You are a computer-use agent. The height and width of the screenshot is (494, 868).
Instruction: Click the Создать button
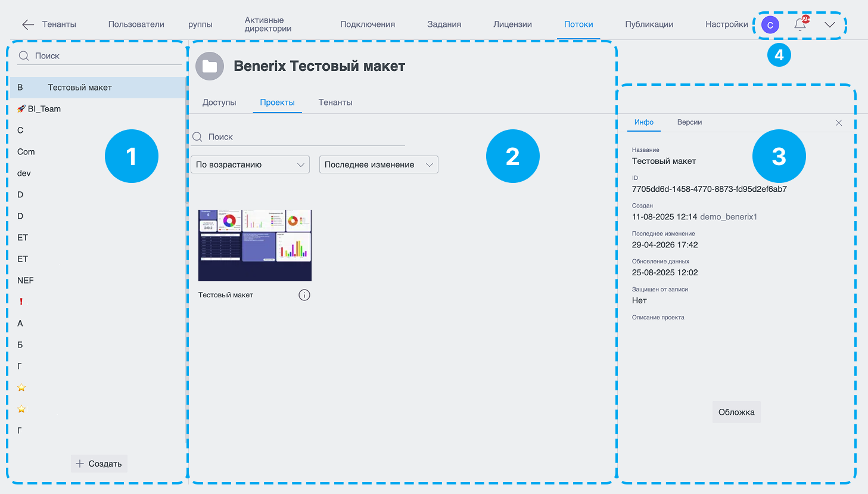pos(99,464)
